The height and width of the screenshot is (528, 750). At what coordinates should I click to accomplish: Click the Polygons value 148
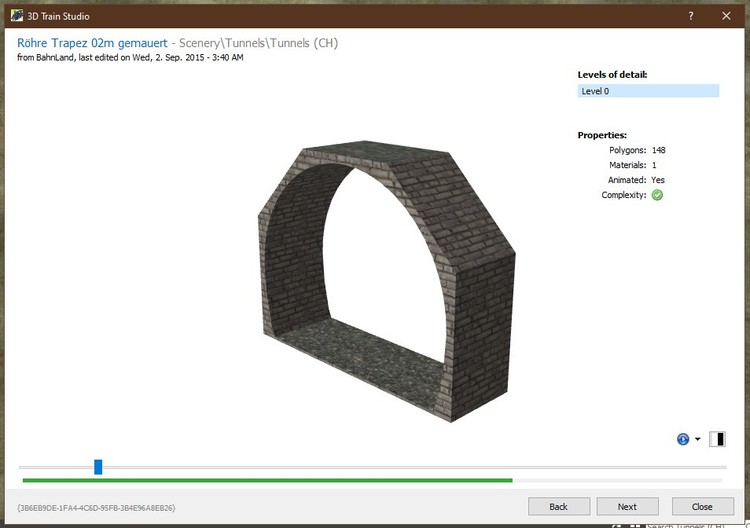658,150
